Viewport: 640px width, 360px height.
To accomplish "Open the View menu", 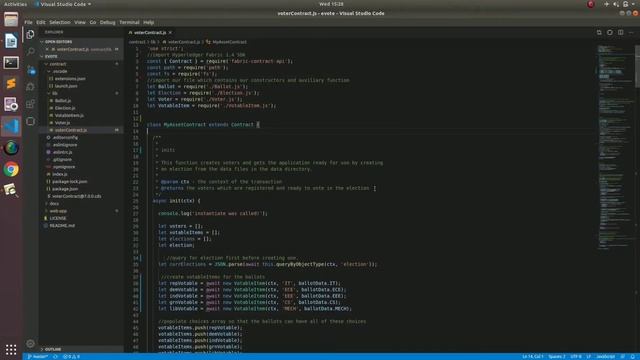I will pos(80,22).
